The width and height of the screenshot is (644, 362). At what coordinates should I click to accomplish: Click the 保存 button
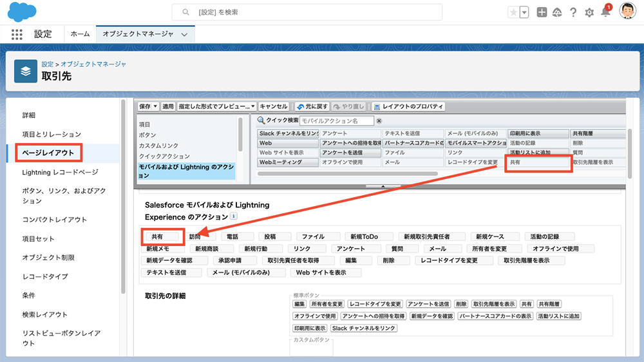[x=144, y=106]
